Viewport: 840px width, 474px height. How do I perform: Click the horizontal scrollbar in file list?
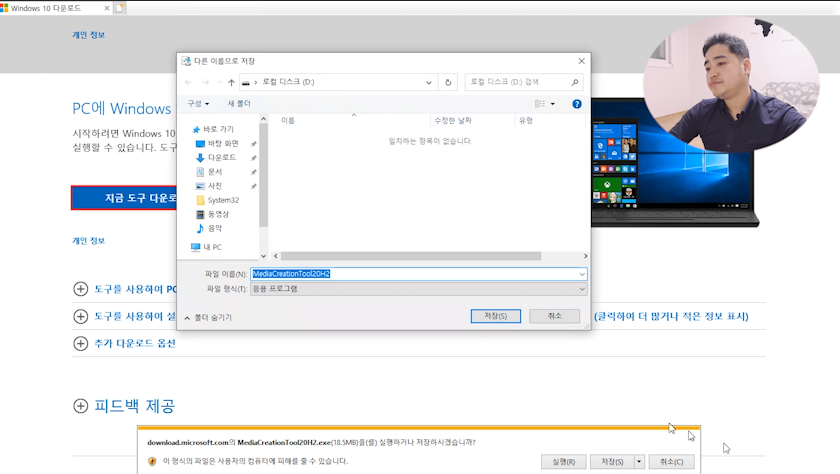(411, 256)
